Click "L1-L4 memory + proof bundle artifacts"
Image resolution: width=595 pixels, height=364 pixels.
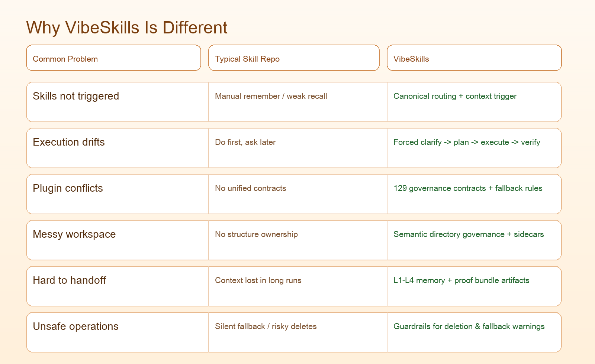[461, 280]
